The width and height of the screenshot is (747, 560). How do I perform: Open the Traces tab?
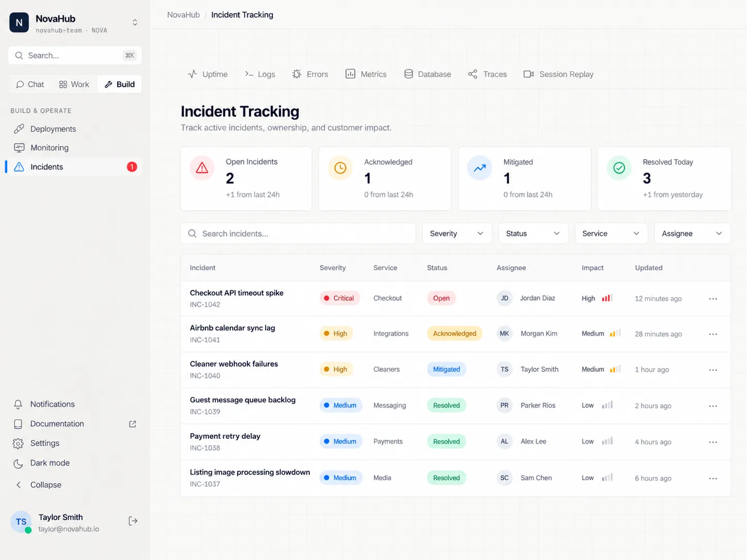(488, 74)
